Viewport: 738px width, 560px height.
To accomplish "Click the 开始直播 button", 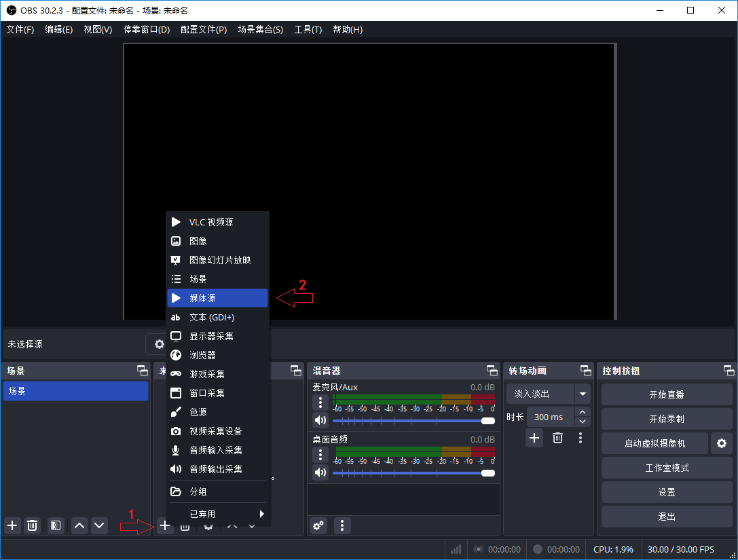I will 666,394.
